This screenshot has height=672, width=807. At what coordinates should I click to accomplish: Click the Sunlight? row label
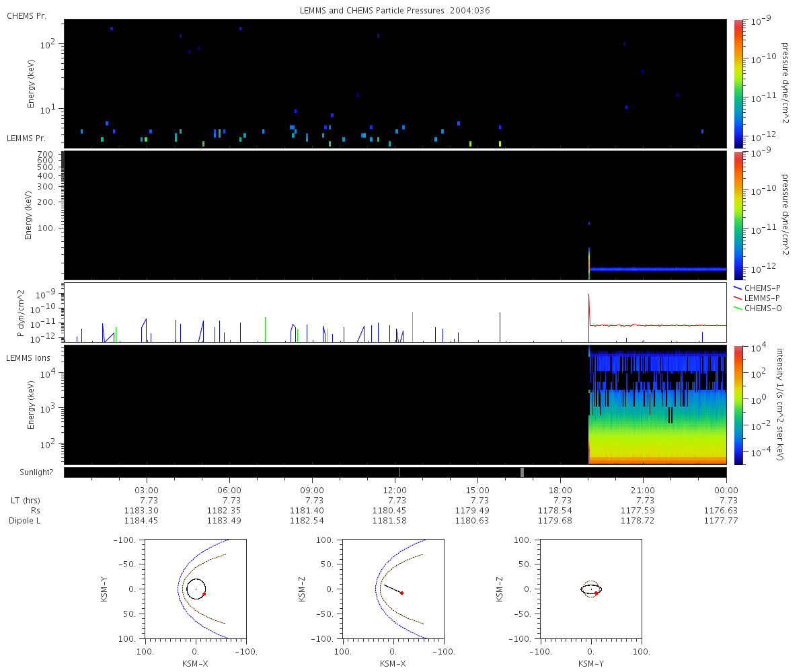tap(30, 472)
